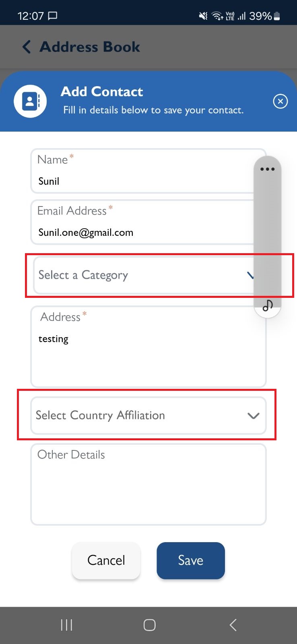Cancel adding the contact
This screenshot has width=297, height=644.
(106, 561)
